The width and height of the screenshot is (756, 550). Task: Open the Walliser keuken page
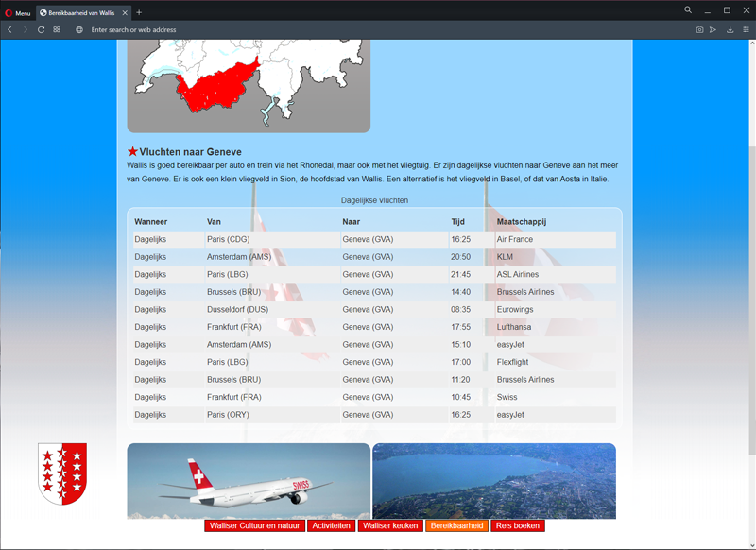tap(390, 525)
